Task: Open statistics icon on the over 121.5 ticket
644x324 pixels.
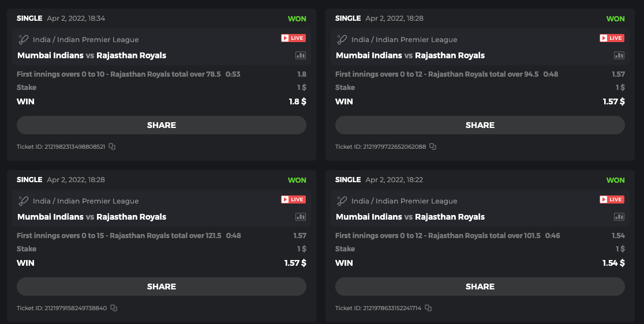Action: click(301, 217)
